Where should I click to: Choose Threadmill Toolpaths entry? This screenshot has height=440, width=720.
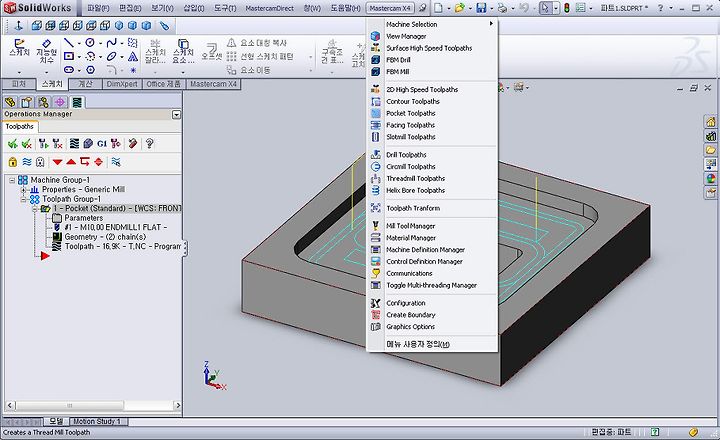pyautogui.click(x=416, y=178)
